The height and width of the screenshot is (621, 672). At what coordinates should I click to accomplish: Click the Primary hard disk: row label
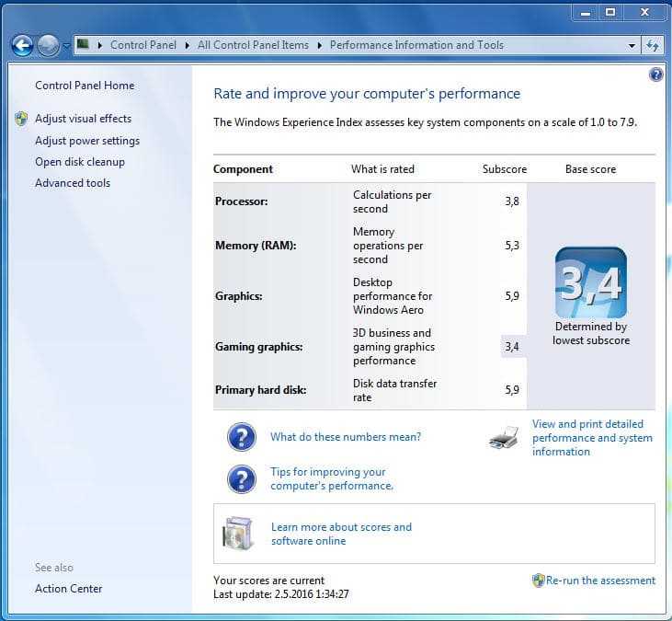tap(260, 390)
